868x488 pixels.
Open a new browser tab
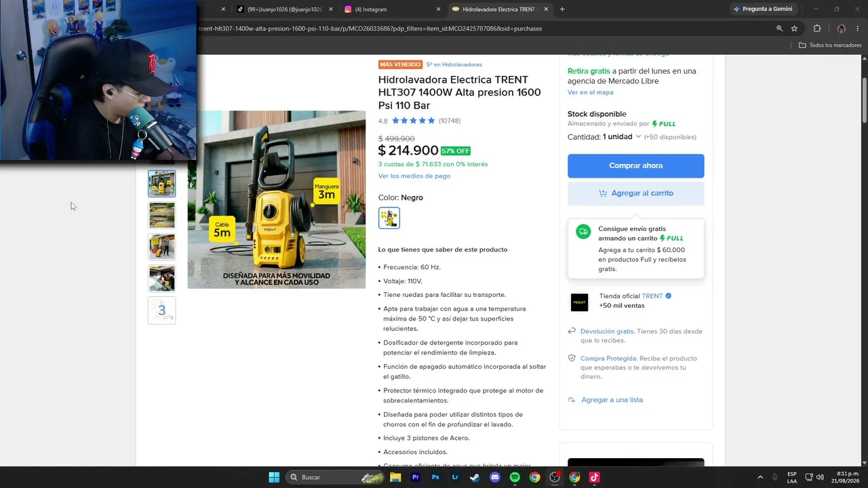point(562,9)
